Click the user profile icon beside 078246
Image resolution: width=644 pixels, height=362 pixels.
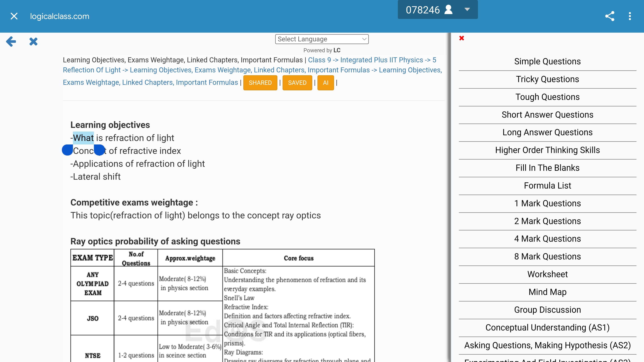coord(448,10)
